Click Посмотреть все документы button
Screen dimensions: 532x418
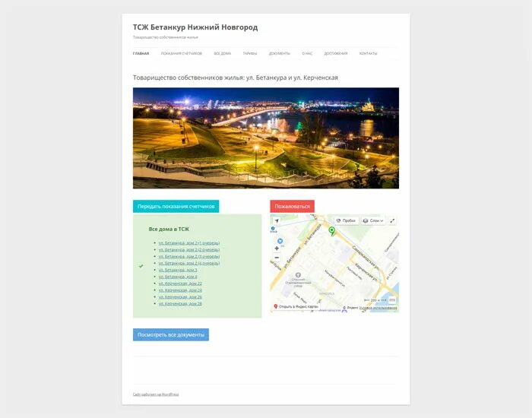171,334
